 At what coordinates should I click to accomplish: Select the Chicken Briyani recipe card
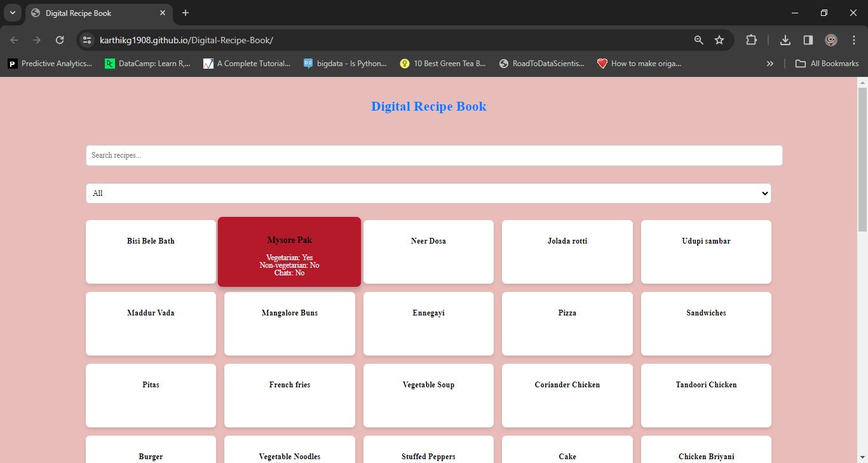click(706, 450)
